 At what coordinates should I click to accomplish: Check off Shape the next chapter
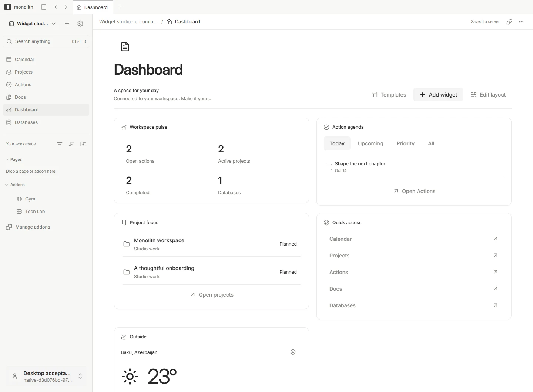[x=329, y=167]
